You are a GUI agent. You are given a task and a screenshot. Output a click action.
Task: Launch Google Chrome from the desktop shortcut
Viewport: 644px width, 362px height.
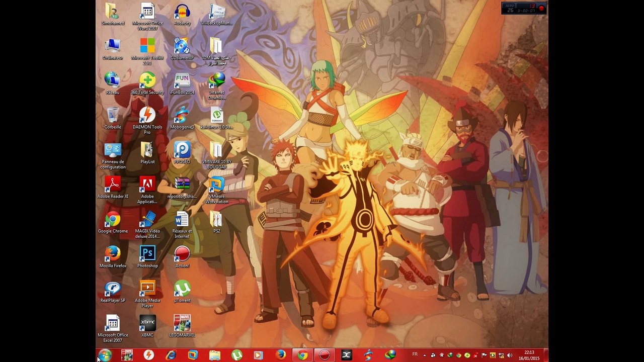pyautogui.click(x=113, y=222)
